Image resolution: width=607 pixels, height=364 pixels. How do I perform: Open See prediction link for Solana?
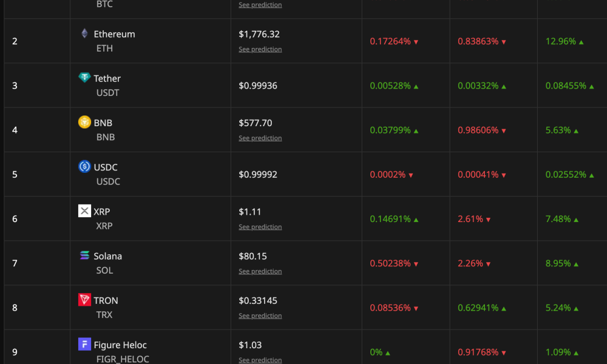pos(260,272)
